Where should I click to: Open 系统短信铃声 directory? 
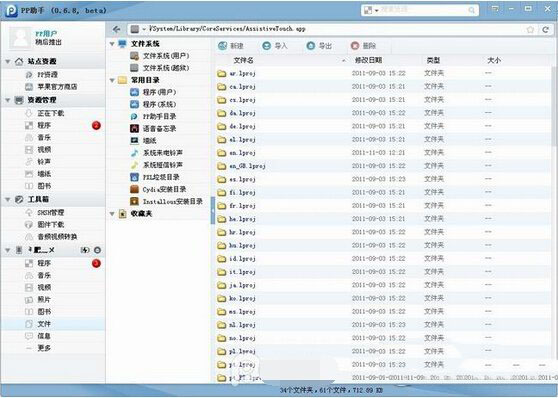(156, 165)
